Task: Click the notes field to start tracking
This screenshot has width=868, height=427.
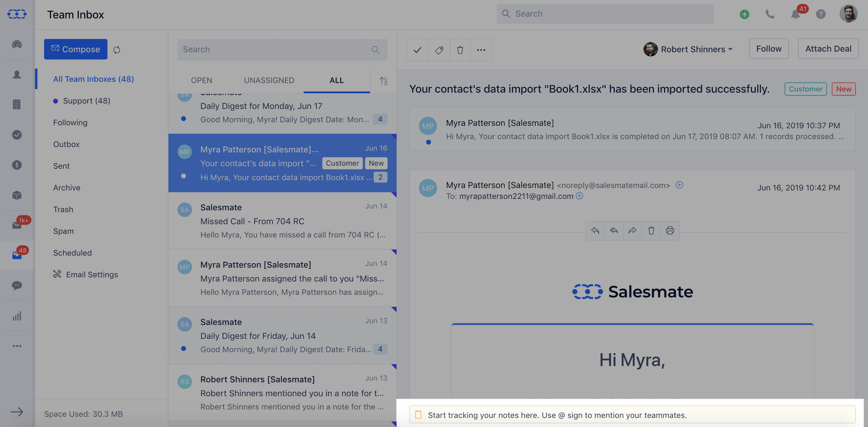Action: [x=632, y=415]
